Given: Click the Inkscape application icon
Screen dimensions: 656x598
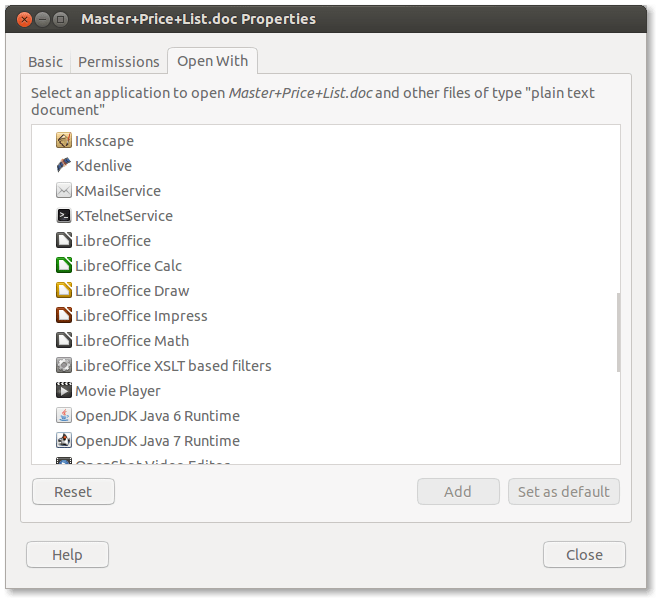Looking at the screenshot, I should [x=64, y=141].
